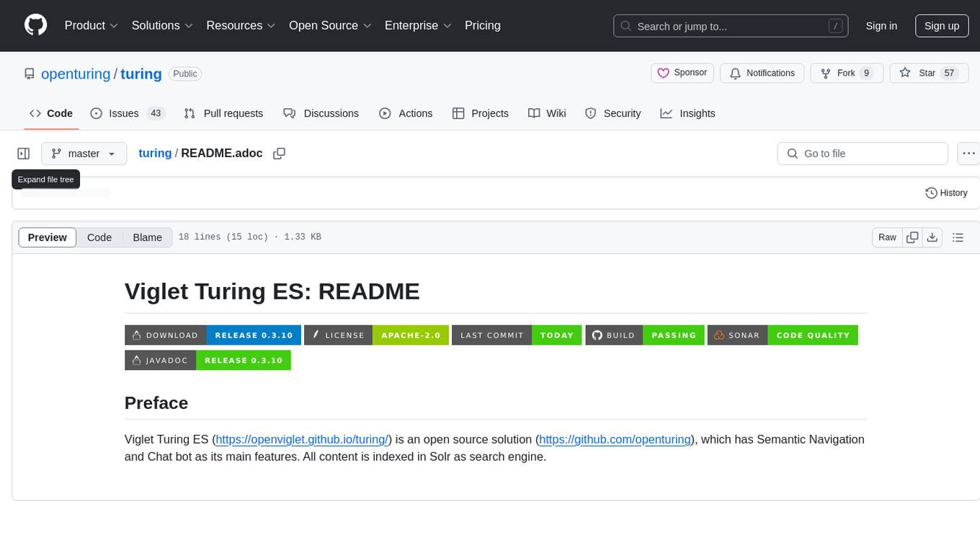Open the Raw file view
The width and height of the screenshot is (980, 551).
[x=887, y=237]
